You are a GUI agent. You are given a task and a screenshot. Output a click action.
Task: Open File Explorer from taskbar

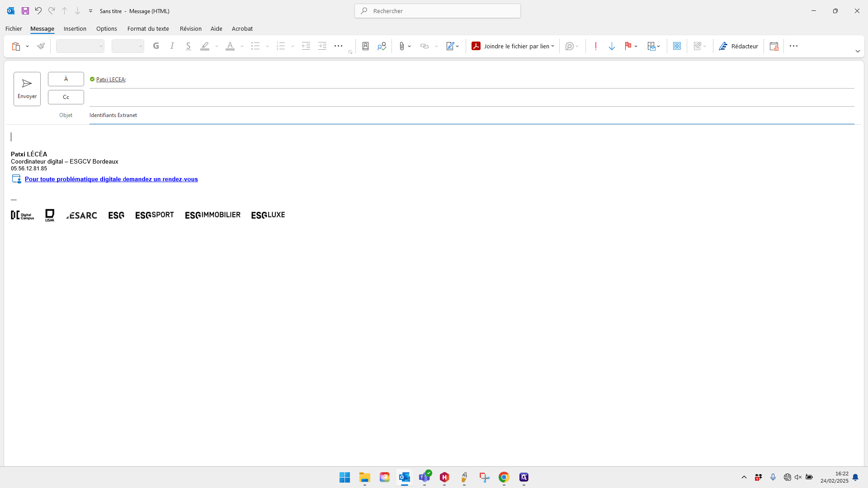pos(365,477)
